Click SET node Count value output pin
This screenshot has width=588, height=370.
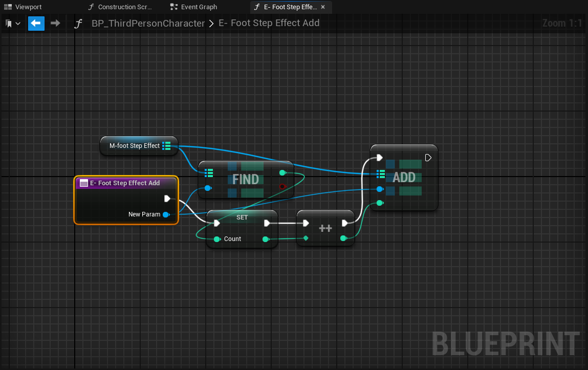(266, 239)
